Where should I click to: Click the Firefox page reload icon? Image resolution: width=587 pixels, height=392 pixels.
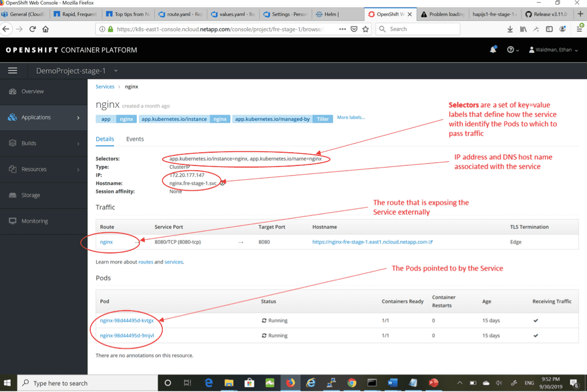pos(32,29)
